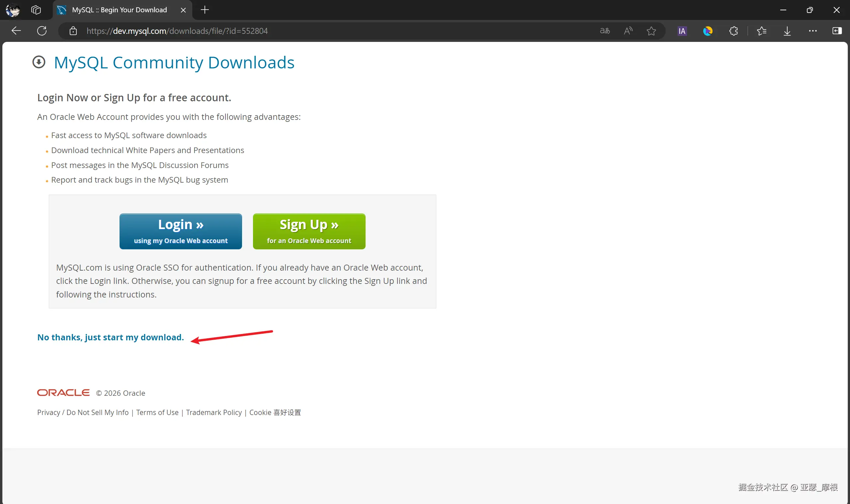
Task: Open the Extensions puzzle icon
Action: (x=733, y=31)
